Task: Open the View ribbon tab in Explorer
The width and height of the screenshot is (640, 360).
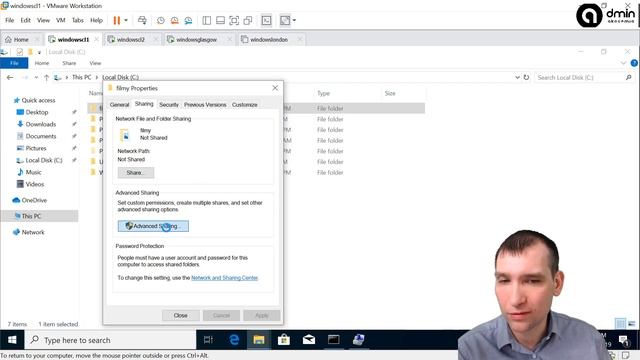Action: [95, 63]
